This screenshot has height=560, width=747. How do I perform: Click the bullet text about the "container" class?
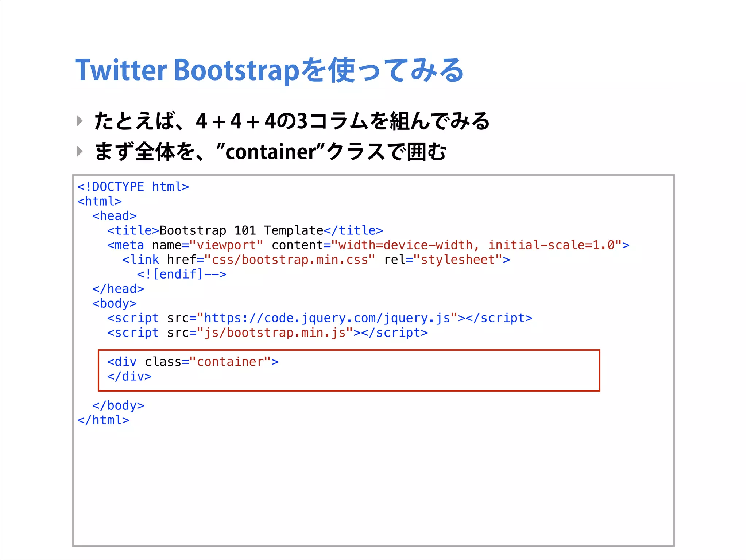coord(270,152)
